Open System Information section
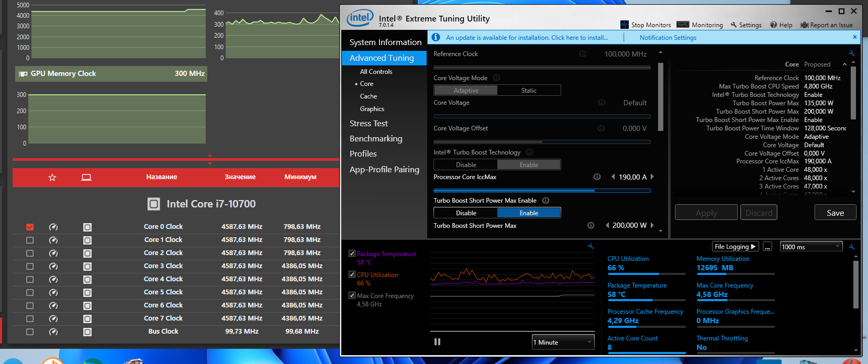 pos(385,42)
